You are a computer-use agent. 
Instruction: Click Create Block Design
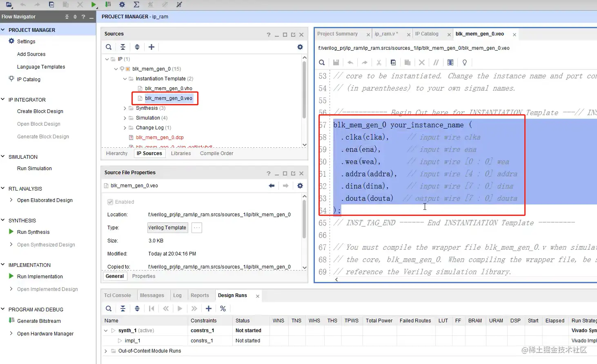pyautogui.click(x=40, y=111)
